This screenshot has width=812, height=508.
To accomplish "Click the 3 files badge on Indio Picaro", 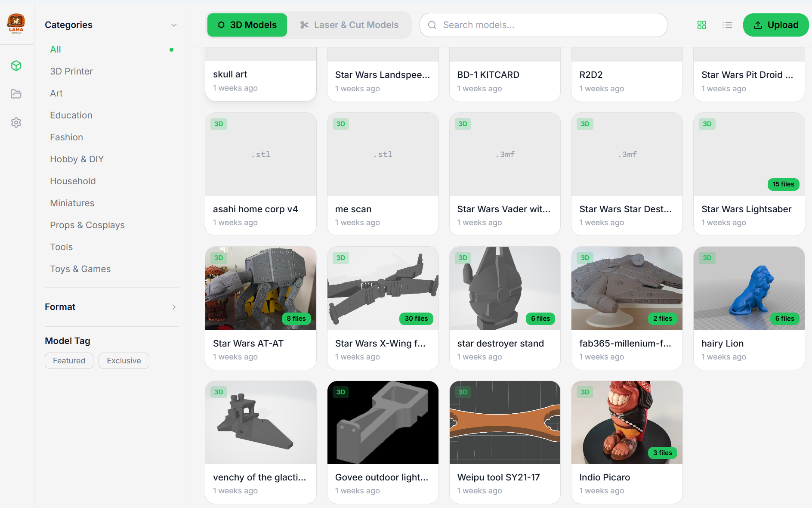I will [663, 453].
